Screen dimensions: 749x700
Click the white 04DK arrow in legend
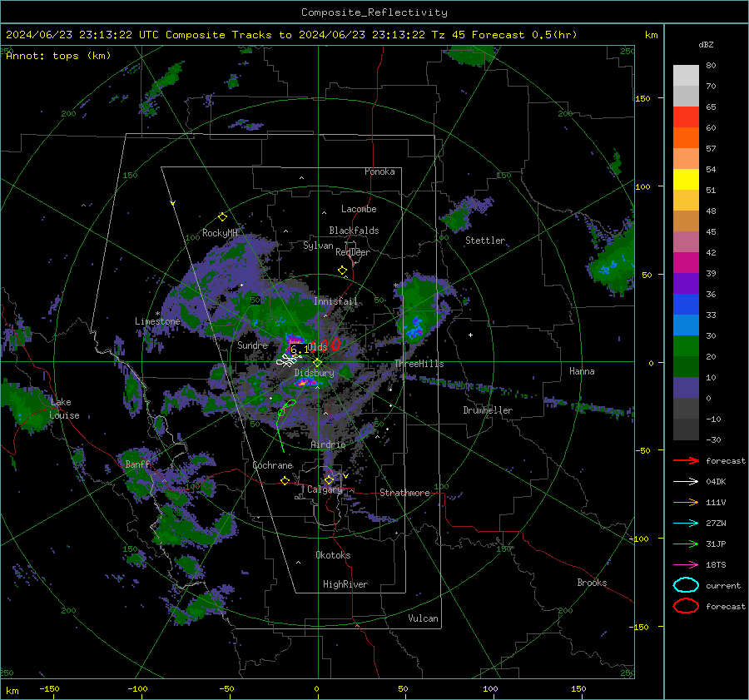click(686, 481)
